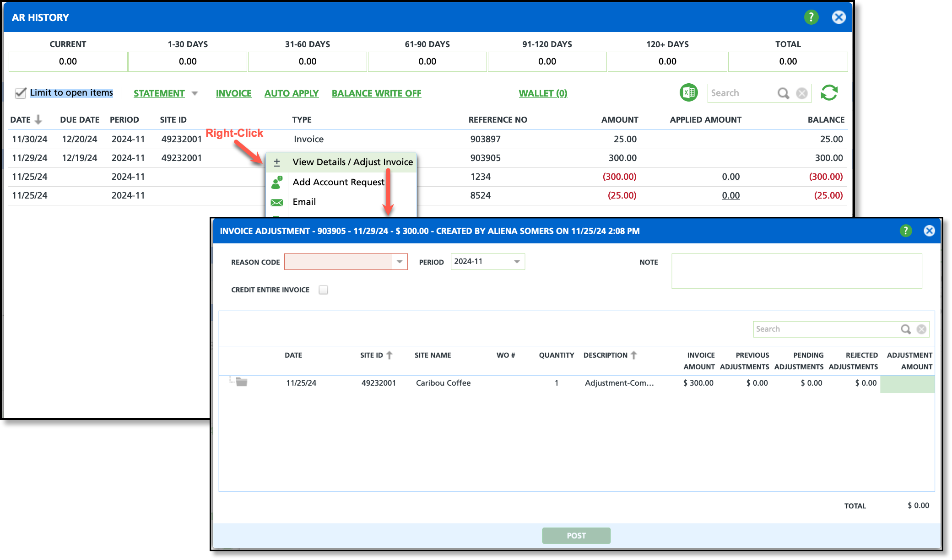The height and width of the screenshot is (560, 952).
Task: Uncheck Limit to open items checkbox
Action: click(21, 93)
